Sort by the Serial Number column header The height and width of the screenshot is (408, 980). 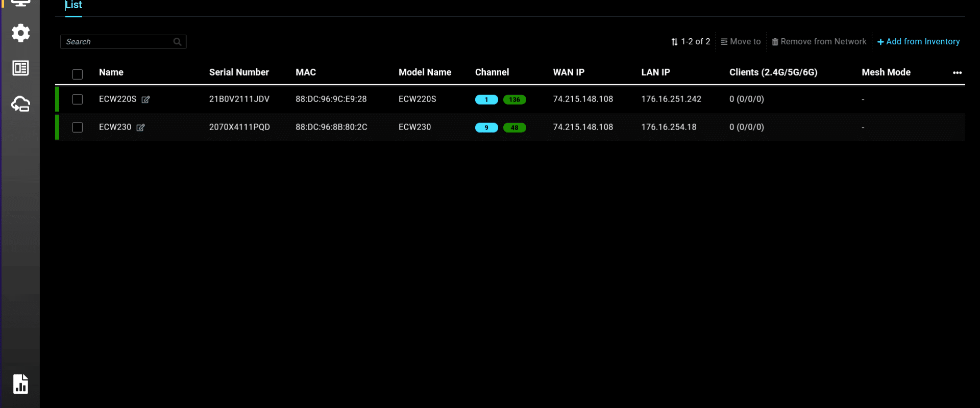pyautogui.click(x=239, y=72)
